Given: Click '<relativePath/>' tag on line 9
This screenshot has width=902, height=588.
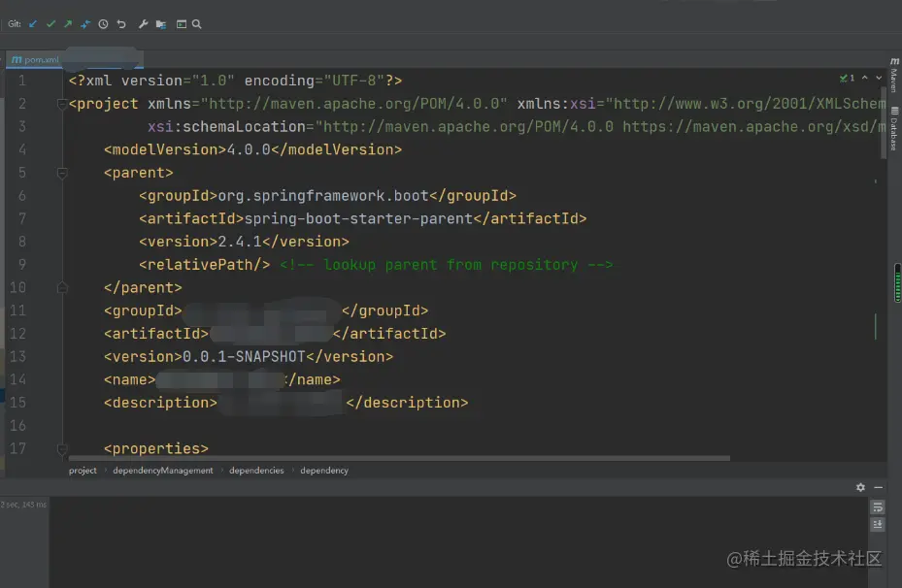Looking at the screenshot, I should click(x=204, y=265).
